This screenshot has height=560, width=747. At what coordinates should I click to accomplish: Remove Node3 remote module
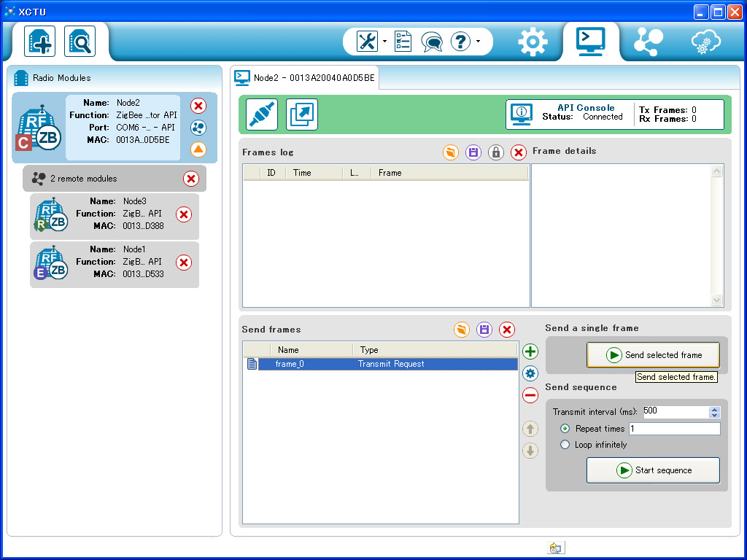click(x=184, y=214)
